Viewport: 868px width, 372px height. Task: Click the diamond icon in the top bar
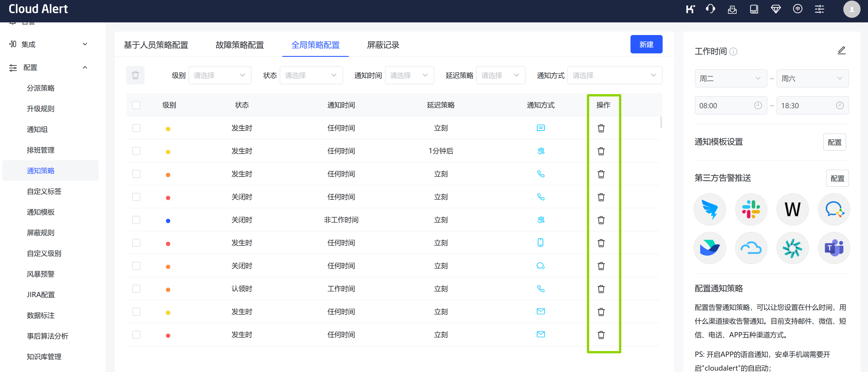pyautogui.click(x=775, y=9)
